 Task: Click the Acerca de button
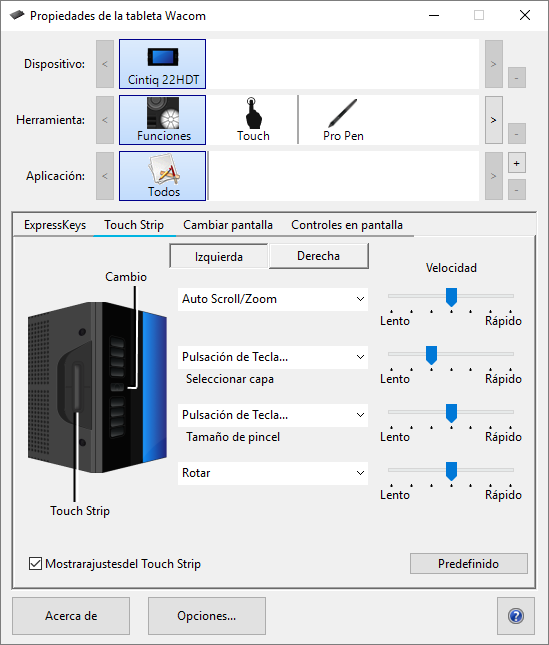click(x=71, y=616)
